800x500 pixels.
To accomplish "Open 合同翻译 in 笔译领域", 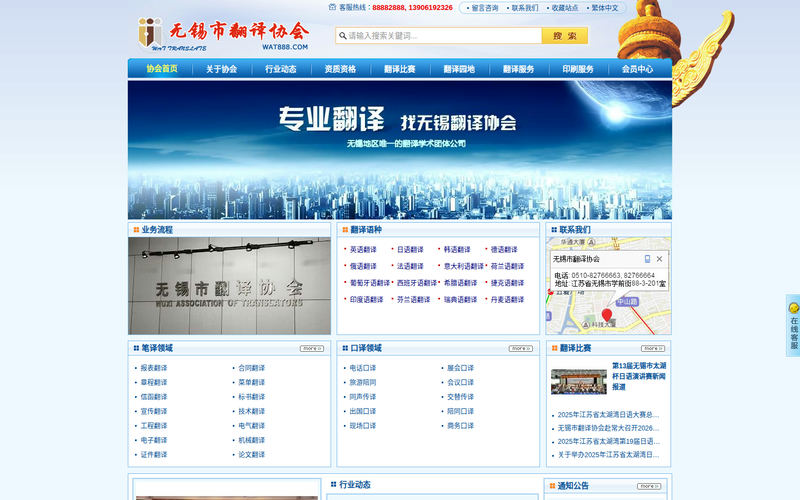I will (252, 368).
